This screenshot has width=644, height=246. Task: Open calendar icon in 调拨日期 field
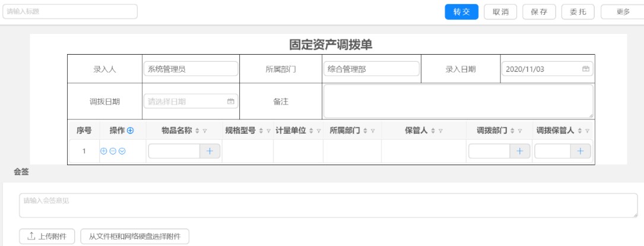(231, 101)
